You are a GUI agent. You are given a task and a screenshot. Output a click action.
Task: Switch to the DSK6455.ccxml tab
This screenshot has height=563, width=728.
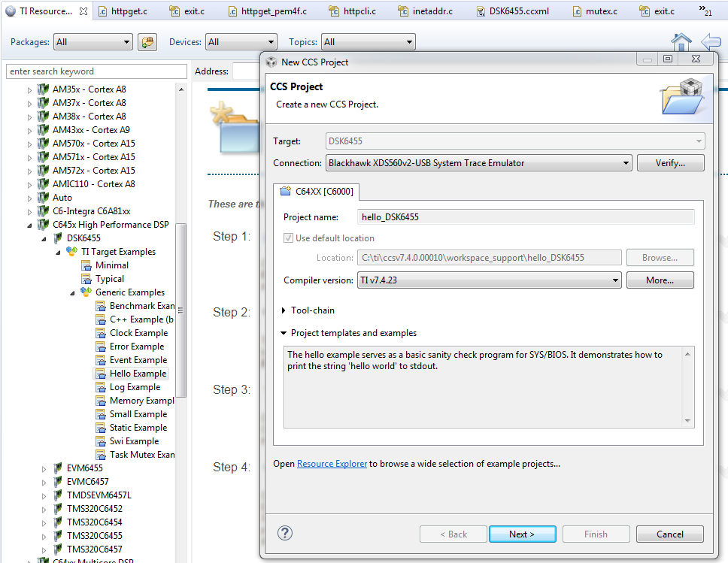513,11
